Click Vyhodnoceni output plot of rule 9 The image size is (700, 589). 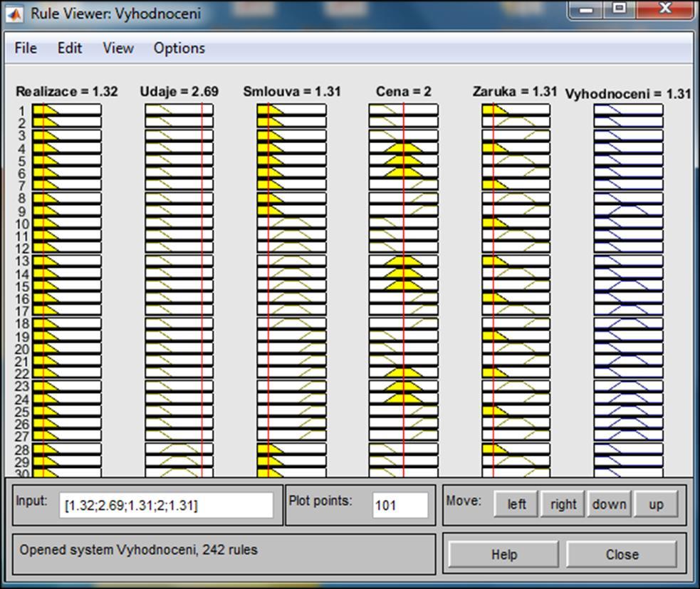[x=628, y=210]
